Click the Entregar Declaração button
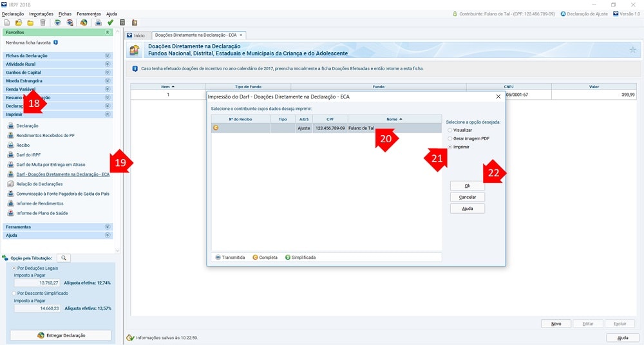644x345 pixels. (x=61, y=335)
